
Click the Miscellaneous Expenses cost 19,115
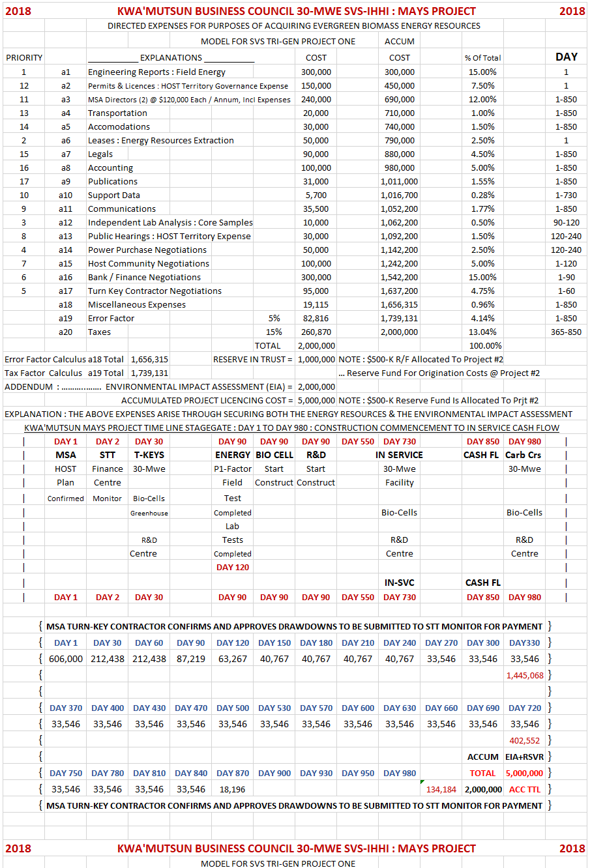coord(316,304)
